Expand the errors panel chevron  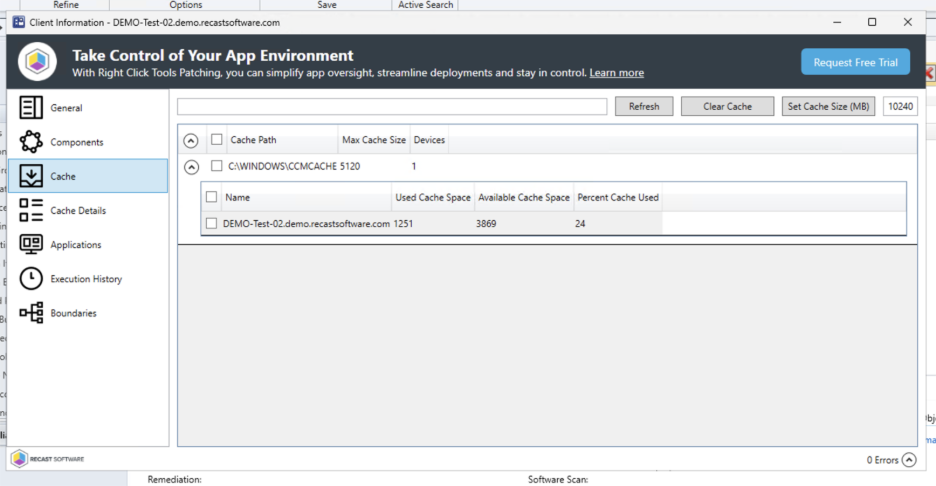pos(908,460)
